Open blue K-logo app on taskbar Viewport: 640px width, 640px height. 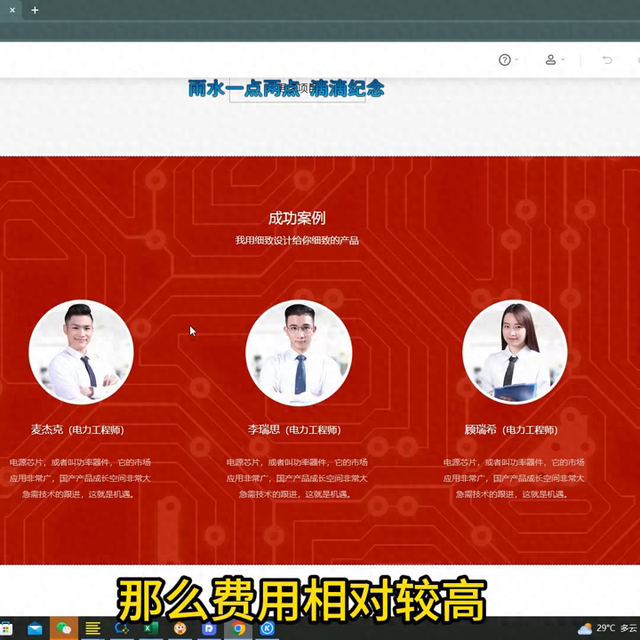pos(267,629)
